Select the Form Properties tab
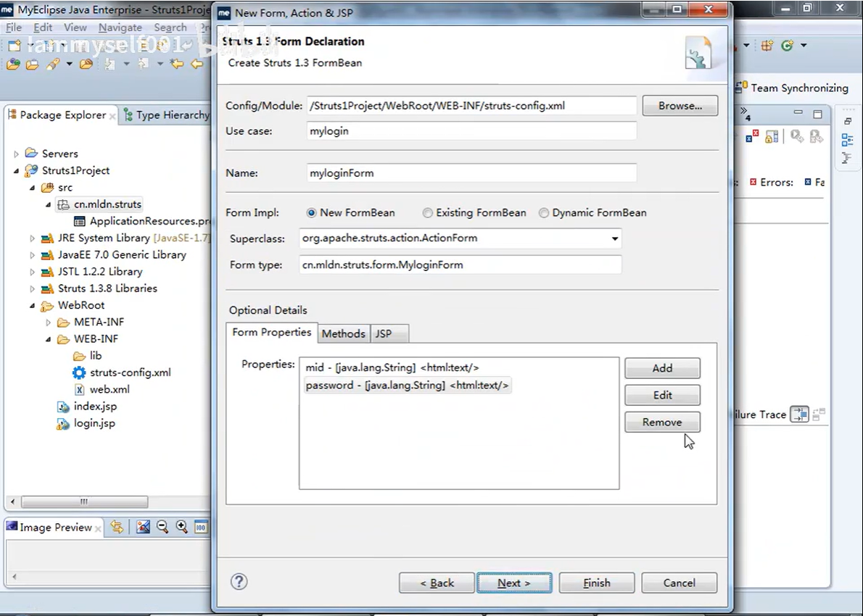The image size is (863, 616). [x=272, y=332]
